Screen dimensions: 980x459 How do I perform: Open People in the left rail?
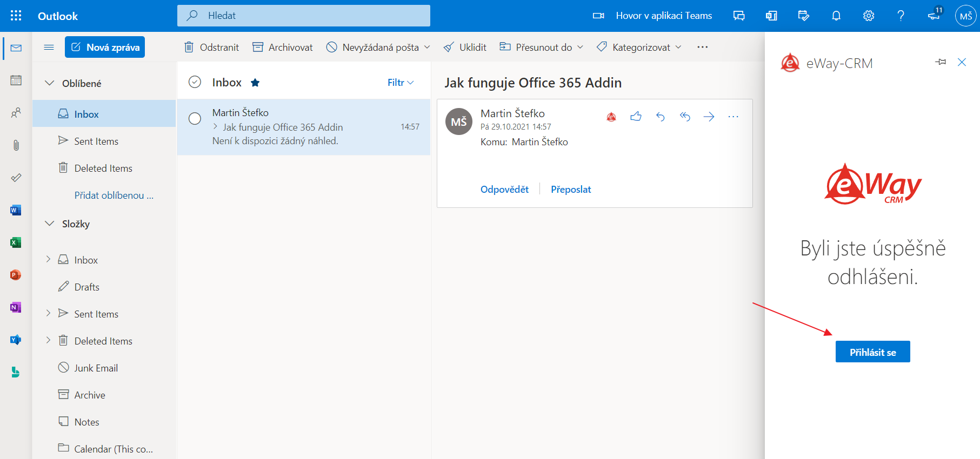point(16,113)
